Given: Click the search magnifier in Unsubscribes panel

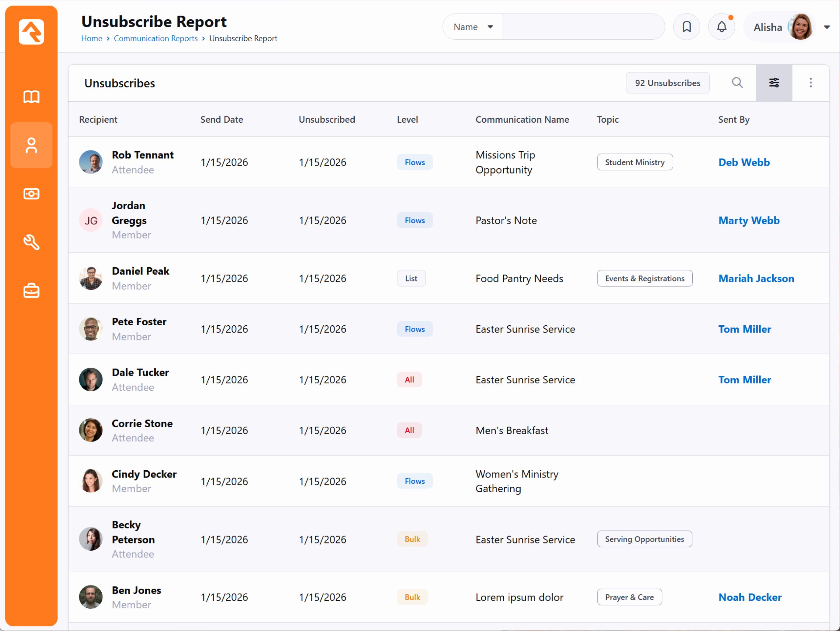Looking at the screenshot, I should (x=737, y=83).
